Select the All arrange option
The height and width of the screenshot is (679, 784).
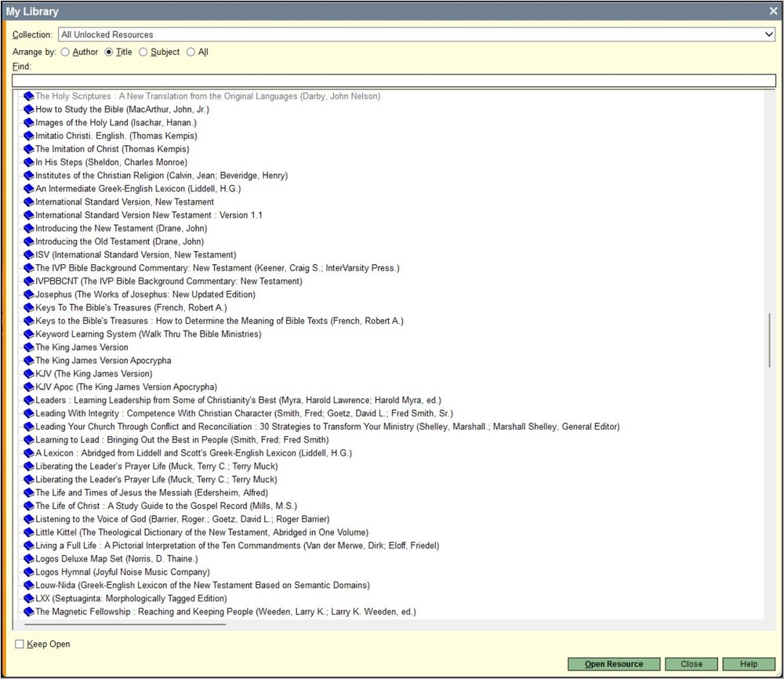click(189, 52)
